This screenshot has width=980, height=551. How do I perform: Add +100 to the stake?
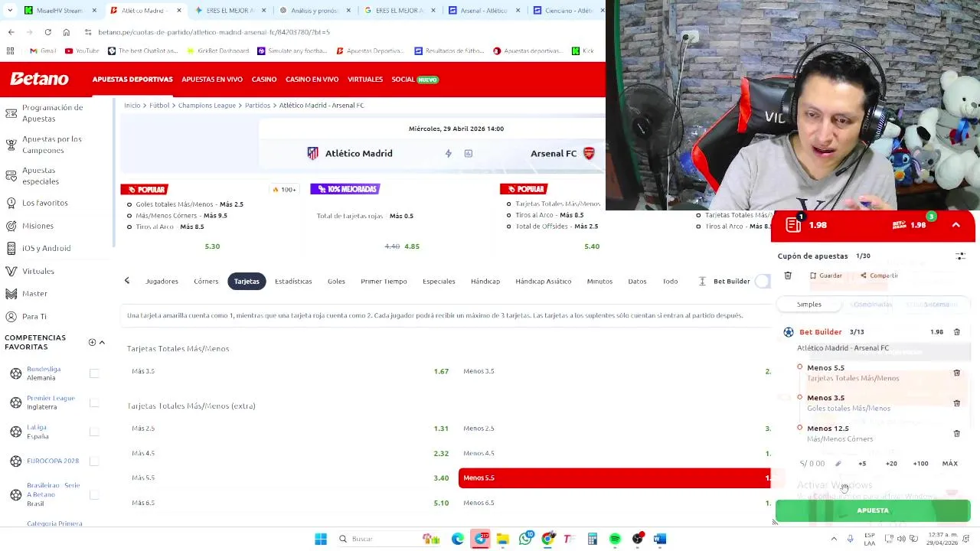(x=920, y=464)
